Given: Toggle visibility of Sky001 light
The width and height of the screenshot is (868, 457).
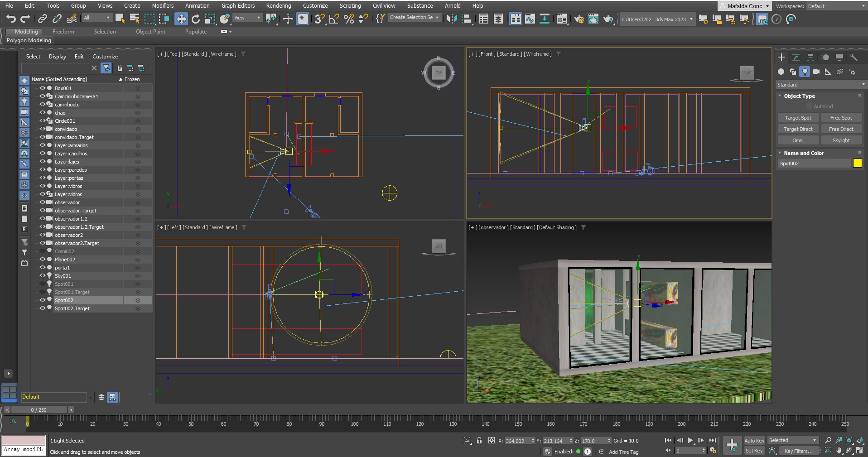Looking at the screenshot, I should tap(42, 276).
